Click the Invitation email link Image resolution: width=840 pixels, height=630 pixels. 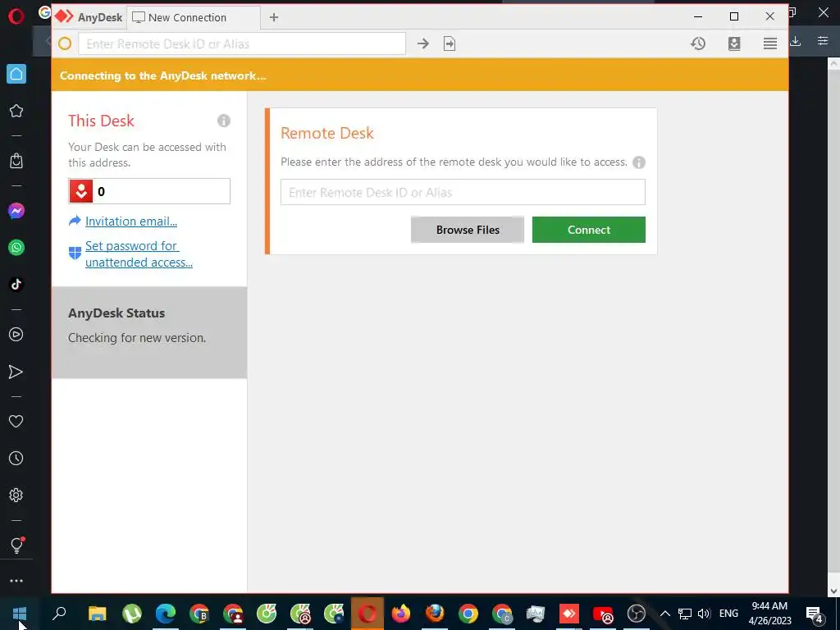pyautogui.click(x=131, y=221)
